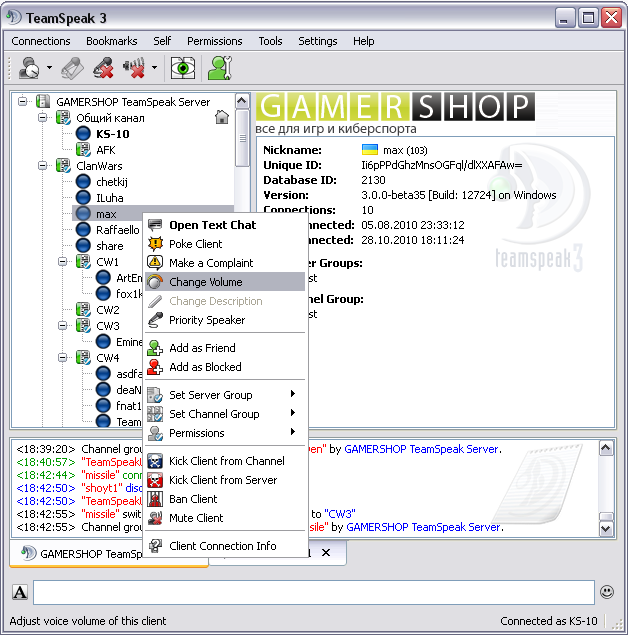Choose Poke Client in context menu

(x=195, y=244)
